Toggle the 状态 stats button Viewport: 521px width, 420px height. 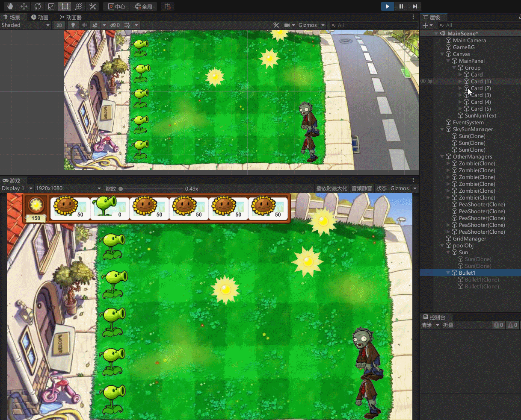tap(382, 188)
